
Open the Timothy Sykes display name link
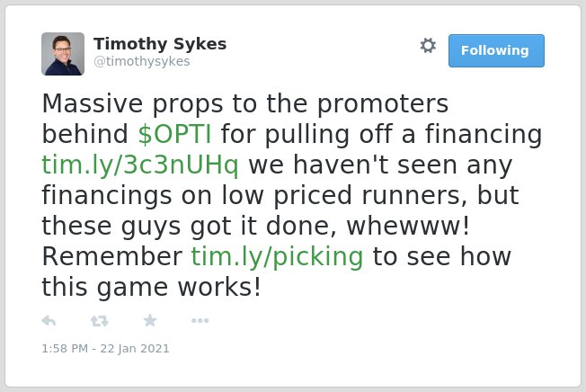[x=160, y=44]
